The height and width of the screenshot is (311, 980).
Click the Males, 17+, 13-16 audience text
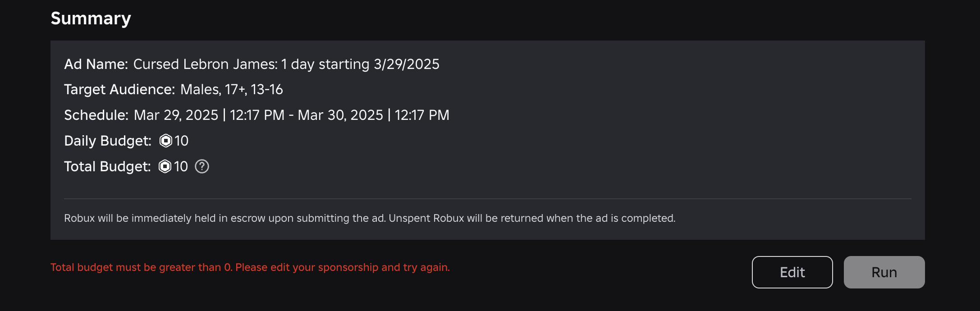coord(232,89)
